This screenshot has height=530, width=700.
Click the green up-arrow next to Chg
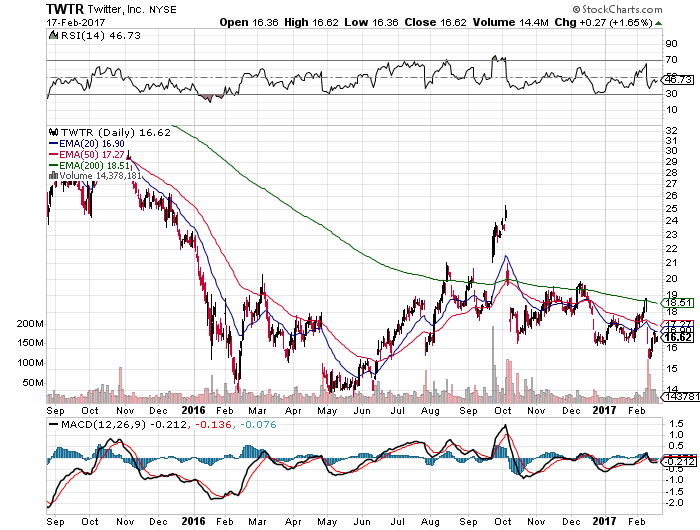(658, 23)
